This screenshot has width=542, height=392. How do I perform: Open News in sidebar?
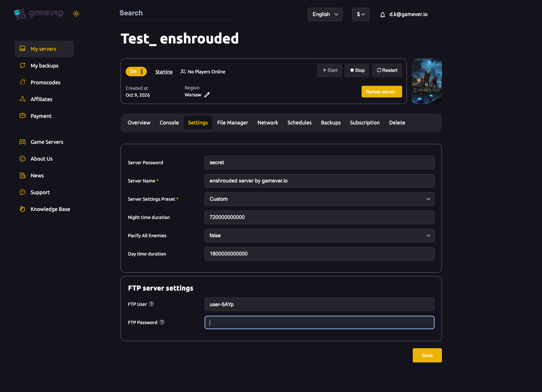tap(45, 176)
